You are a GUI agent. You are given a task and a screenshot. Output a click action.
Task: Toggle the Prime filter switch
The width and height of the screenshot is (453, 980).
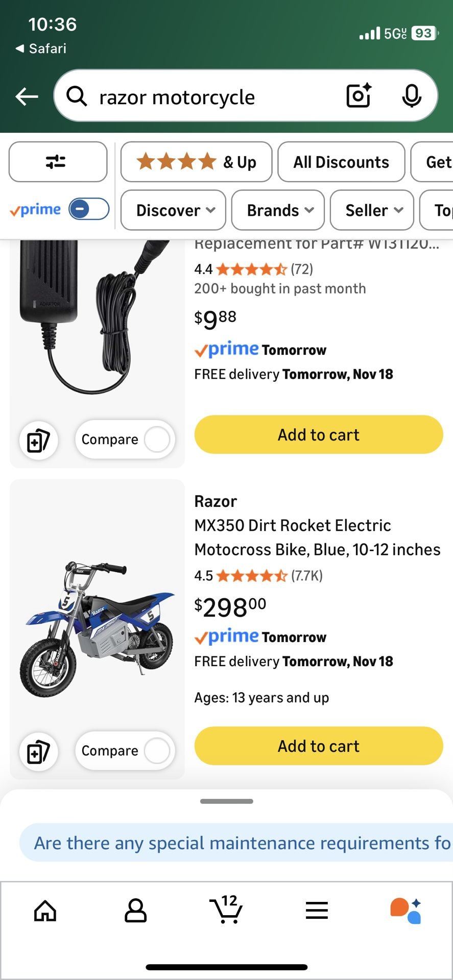89,209
